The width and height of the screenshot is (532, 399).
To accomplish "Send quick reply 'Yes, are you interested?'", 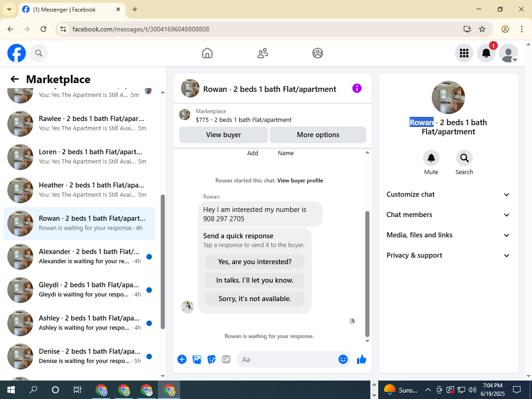I will point(254,261).
